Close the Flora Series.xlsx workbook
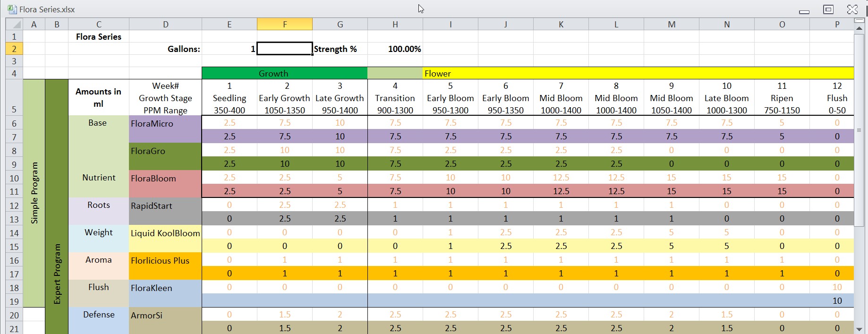868x334 pixels. (x=852, y=9)
